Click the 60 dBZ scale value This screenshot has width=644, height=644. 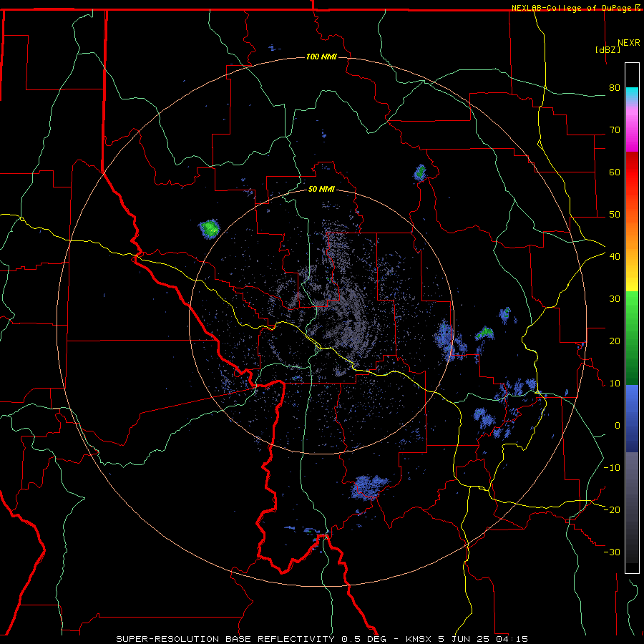point(615,172)
